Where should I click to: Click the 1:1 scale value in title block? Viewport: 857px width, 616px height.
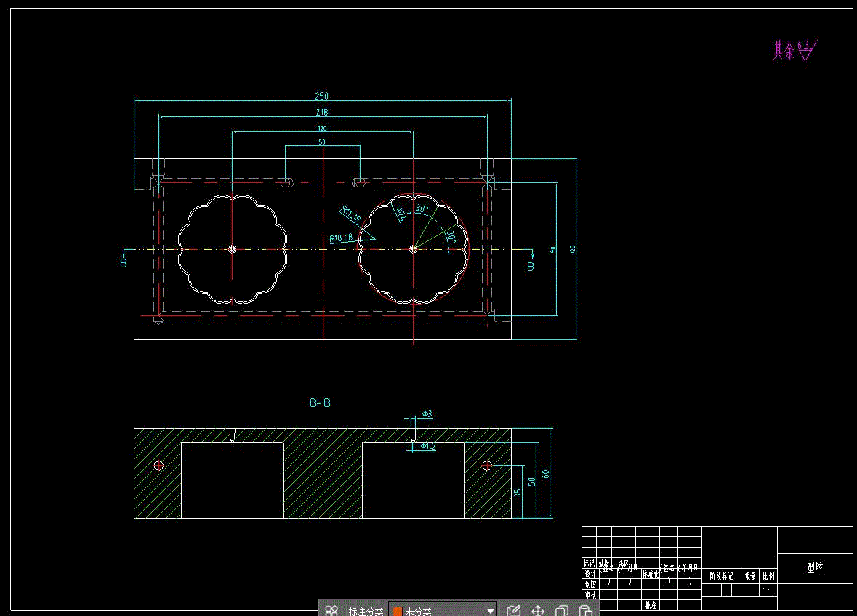click(x=768, y=591)
